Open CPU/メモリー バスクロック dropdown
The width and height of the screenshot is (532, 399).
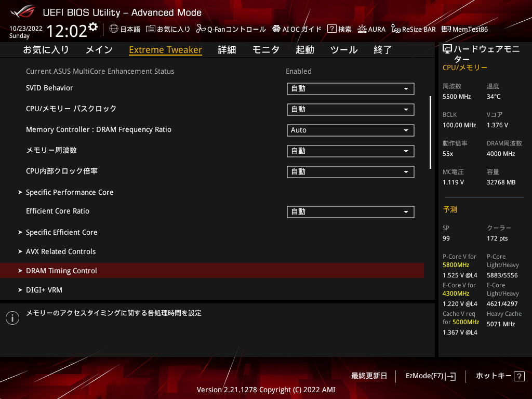point(351,109)
